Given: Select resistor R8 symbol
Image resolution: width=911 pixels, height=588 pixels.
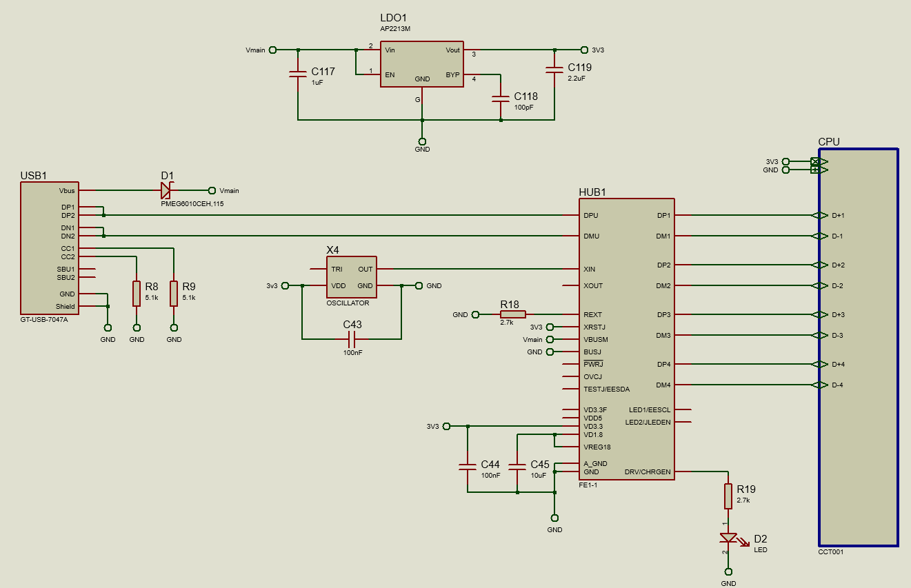Looking at the screenshot, I should (x=137, y=293).
